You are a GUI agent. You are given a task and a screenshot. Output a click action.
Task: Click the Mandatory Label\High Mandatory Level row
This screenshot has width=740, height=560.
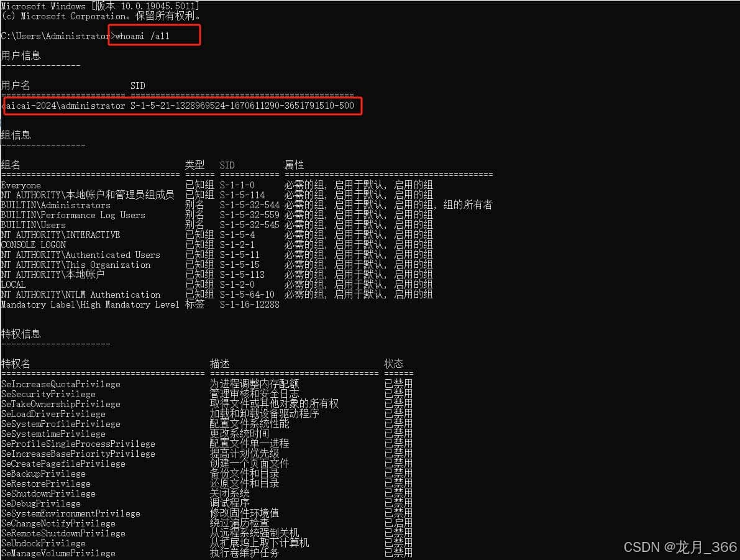[x=140, y=305]
